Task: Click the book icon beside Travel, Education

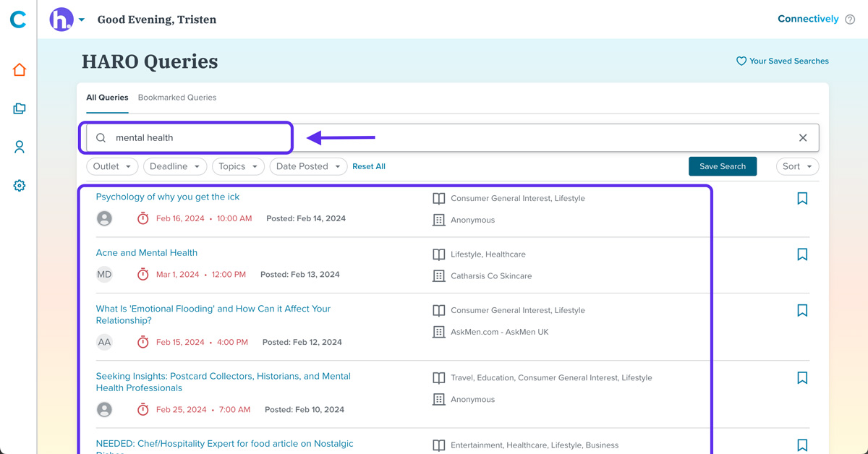Action: tap(438, 377)
